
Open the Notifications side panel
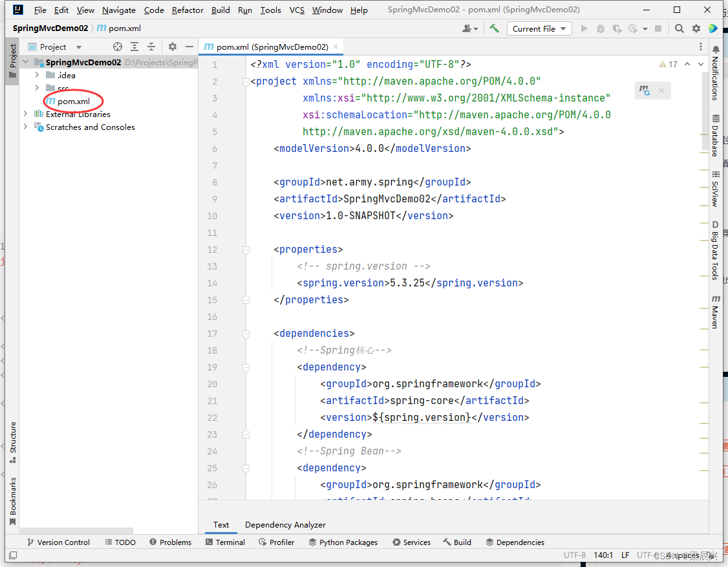pyautogui.click(x=716, y=73)
